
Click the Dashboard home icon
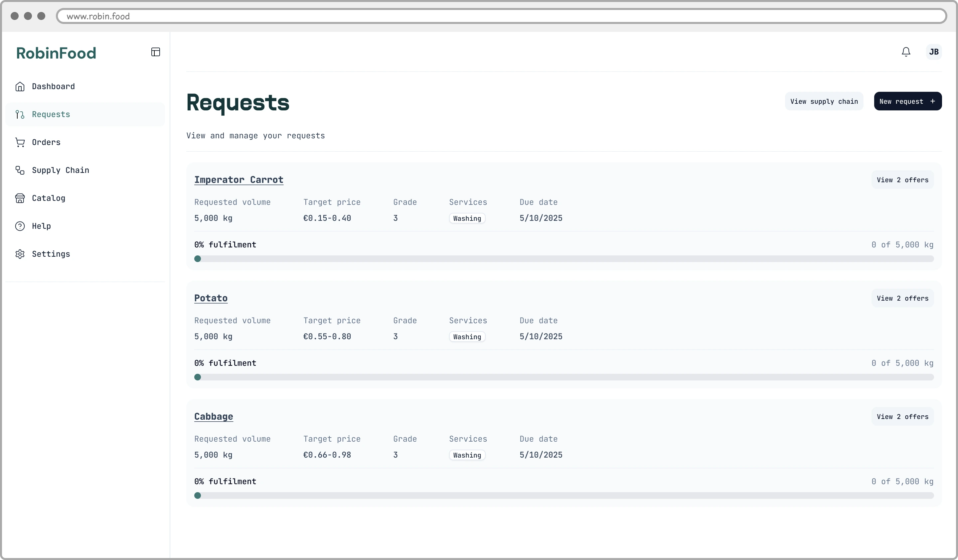click(20, 86)
